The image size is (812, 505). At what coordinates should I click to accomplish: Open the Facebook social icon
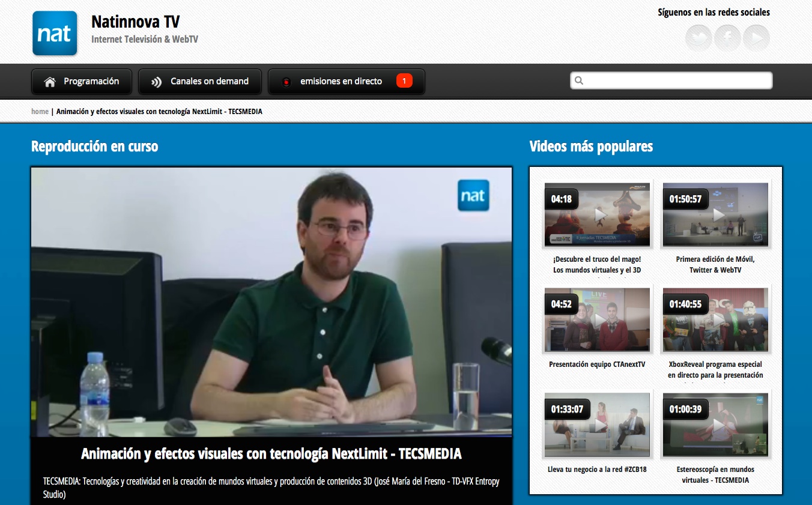click(x=727, y=37)
